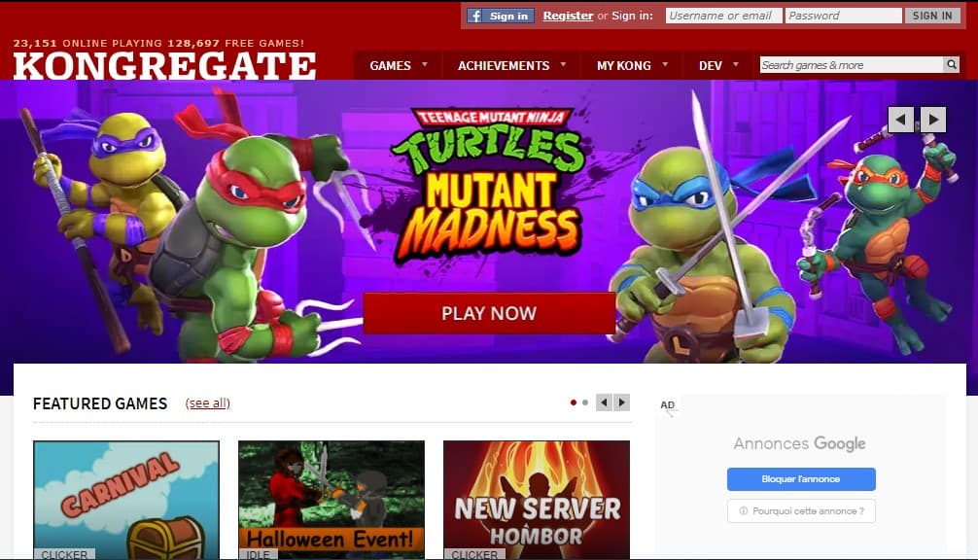Expand the ACHIEVEMENTS dropdown
The height and width of the screenshot is (560, 978).
503,65
